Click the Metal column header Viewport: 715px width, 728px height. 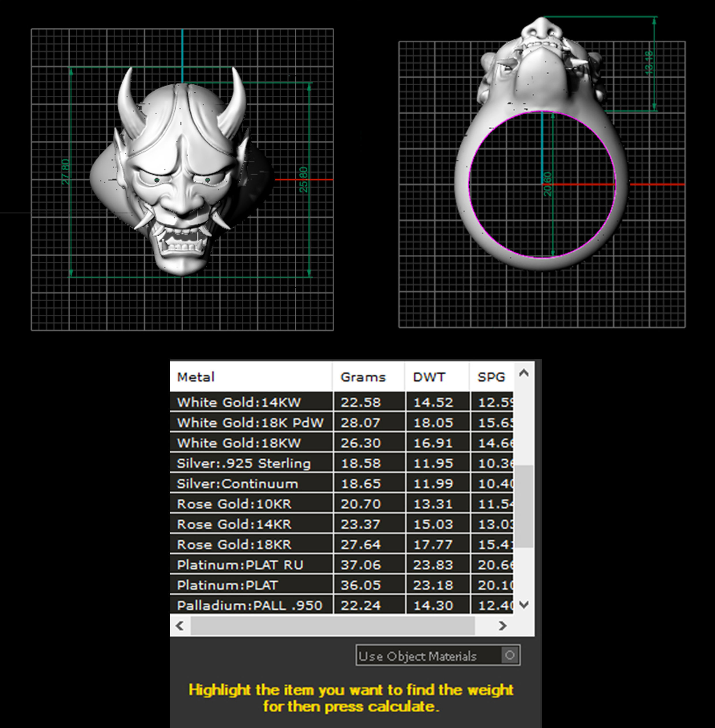(x=251, y=377)
